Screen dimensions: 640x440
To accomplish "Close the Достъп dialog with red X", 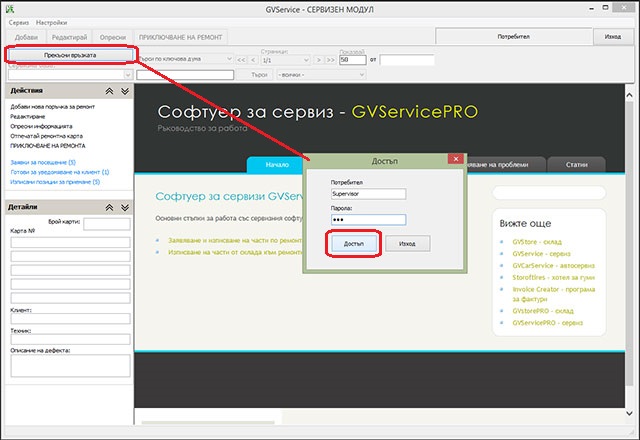I will (x=456, y=159).
